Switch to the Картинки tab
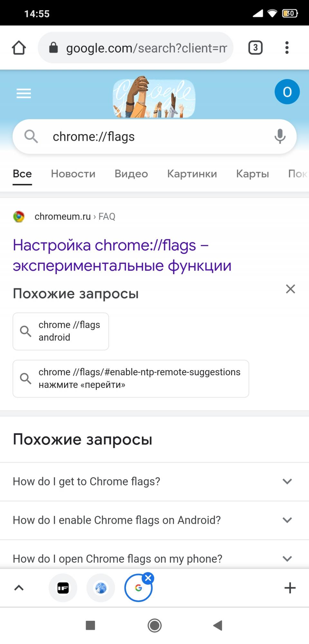This screenshot has height=644, width=309. tap(192, 174)
